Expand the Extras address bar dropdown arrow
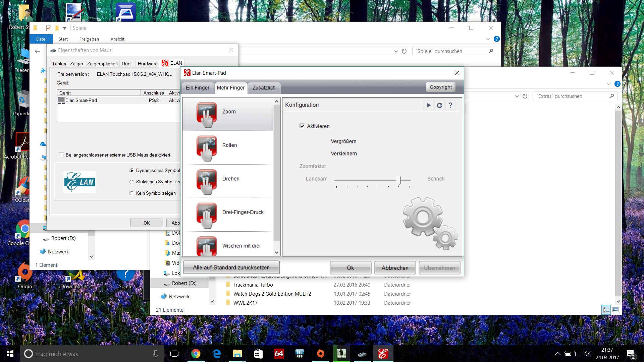The image size is (644, 362). (517, 96)
